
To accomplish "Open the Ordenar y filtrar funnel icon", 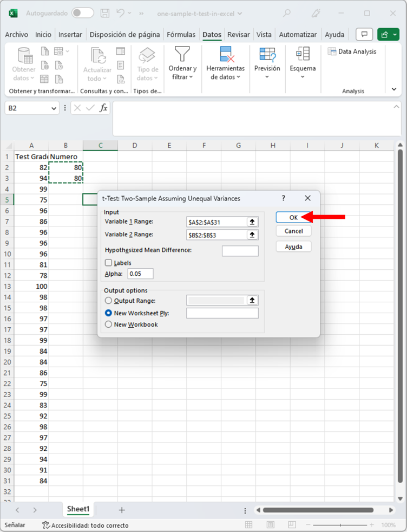I will (x=182, y=54).
